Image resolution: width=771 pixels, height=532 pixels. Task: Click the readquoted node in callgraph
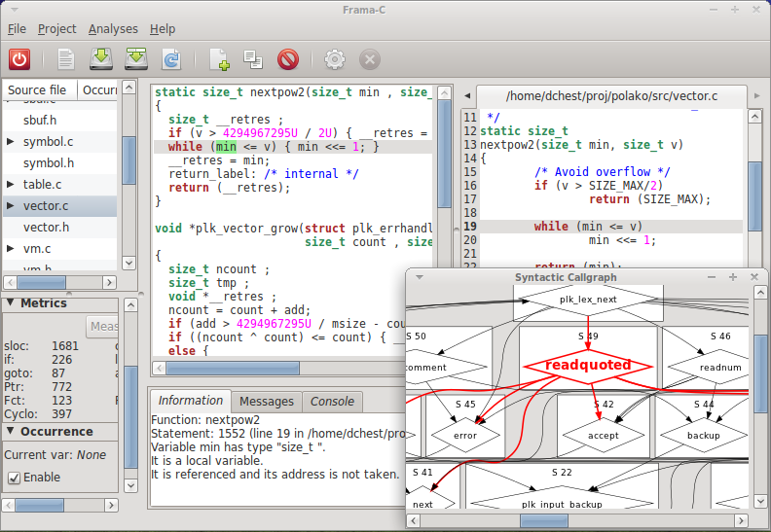tap(588, 366)
